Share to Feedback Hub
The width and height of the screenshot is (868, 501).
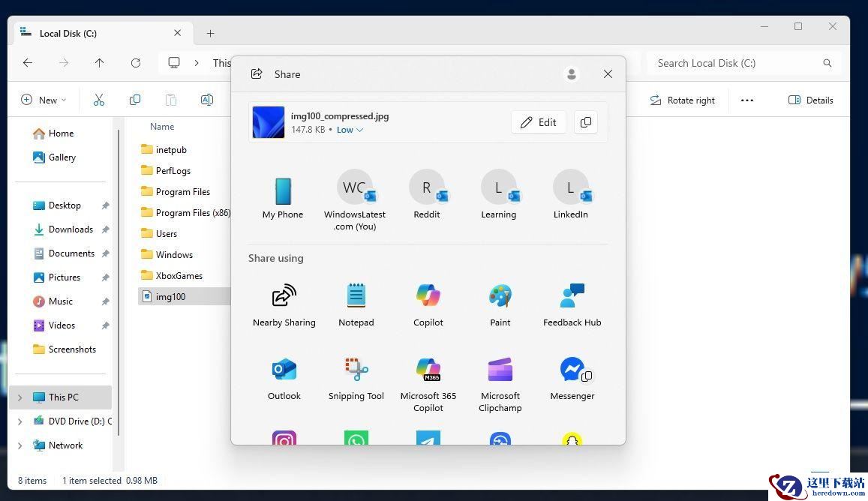pos(572,305)
